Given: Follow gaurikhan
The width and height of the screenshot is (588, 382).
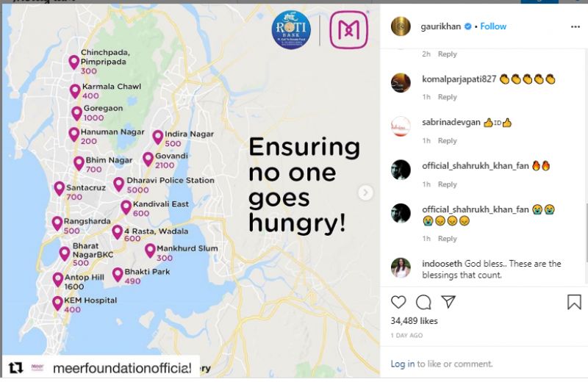Looking at the screenshot, I should pyautogui.click(x=493, y=26).
